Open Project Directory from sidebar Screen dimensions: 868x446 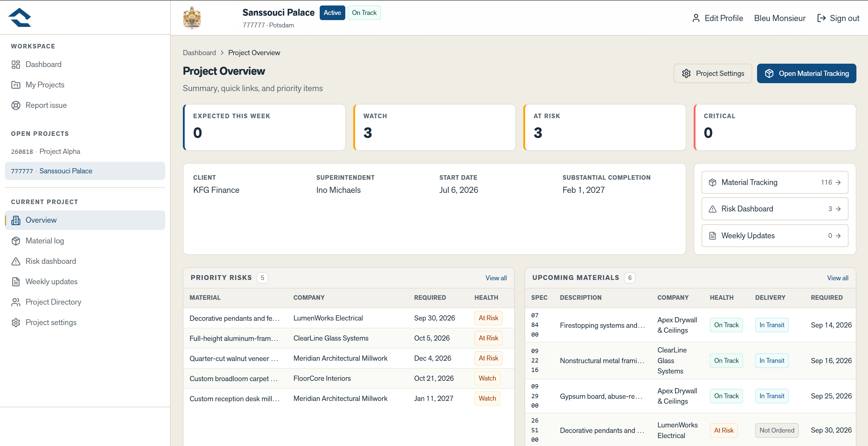coord(85,302)
